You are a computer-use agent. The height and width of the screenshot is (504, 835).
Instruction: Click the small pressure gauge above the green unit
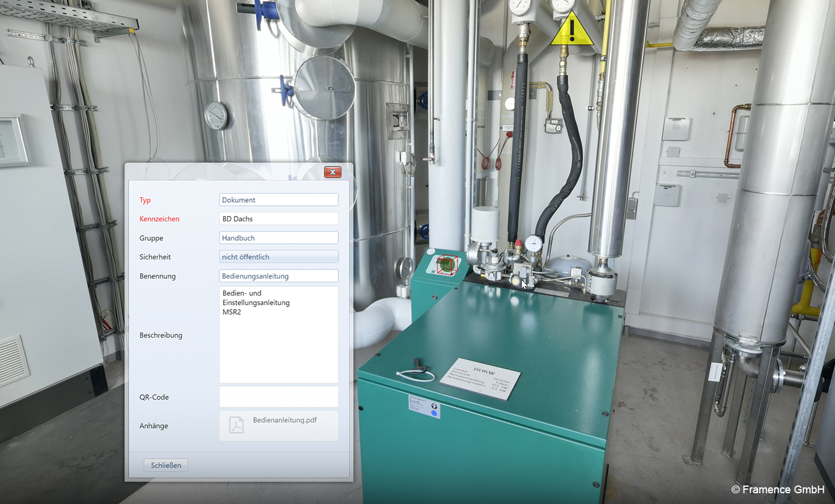pyautogui.click(x=534, y=243)
